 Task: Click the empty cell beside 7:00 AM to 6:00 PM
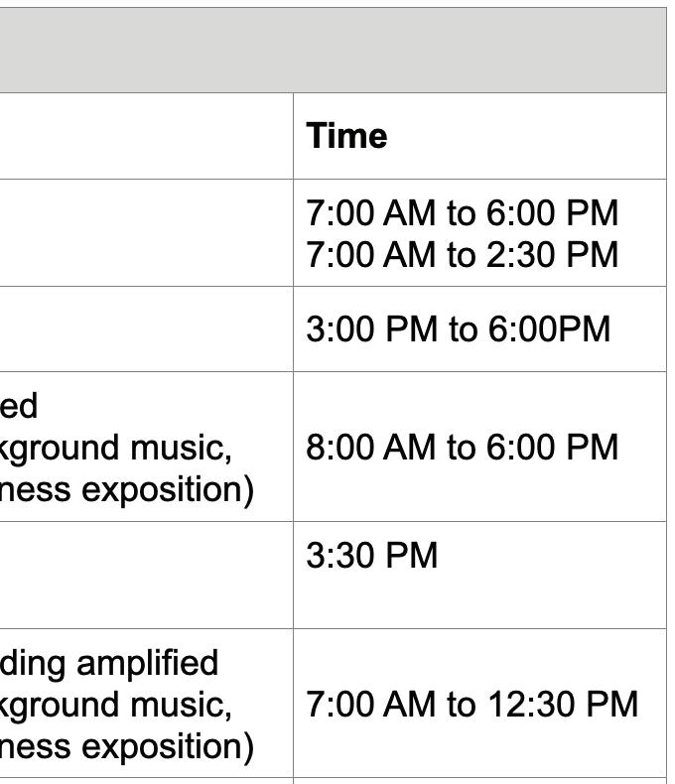(147, 232)
